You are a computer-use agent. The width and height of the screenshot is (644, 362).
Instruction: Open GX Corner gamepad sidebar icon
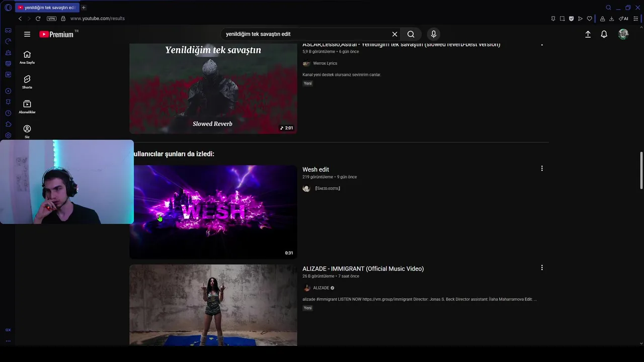[x=8, y=30]
